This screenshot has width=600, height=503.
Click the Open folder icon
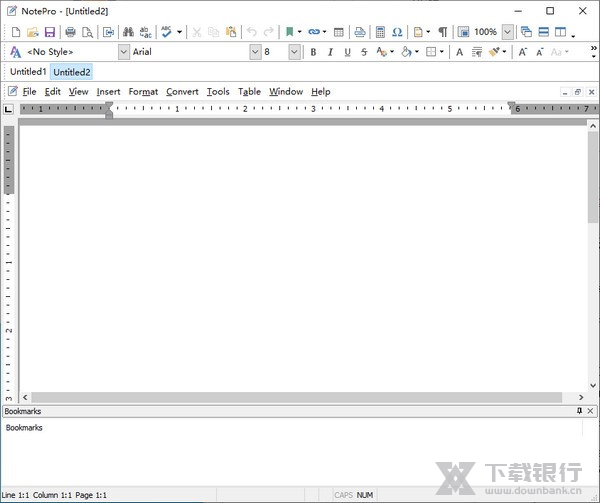32,32
